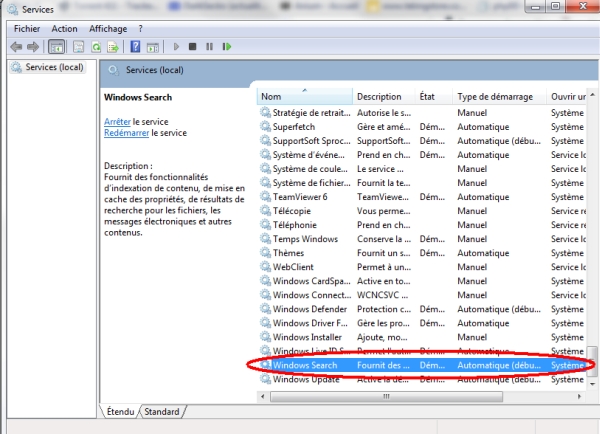Open the Action menu
The width and height of the screenshot is (600, 434).
(64, 29)
